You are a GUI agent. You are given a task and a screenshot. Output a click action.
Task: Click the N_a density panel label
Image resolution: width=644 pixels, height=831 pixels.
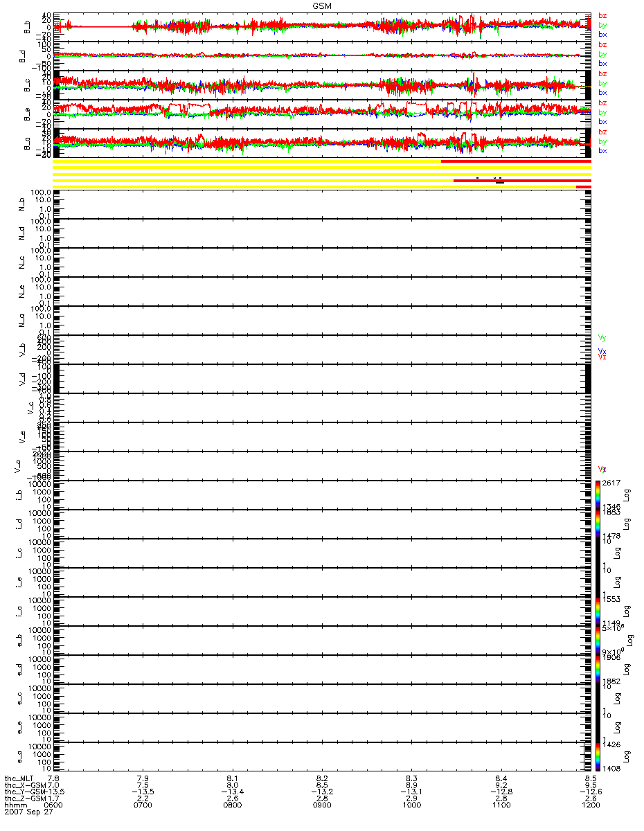(22, 321)
